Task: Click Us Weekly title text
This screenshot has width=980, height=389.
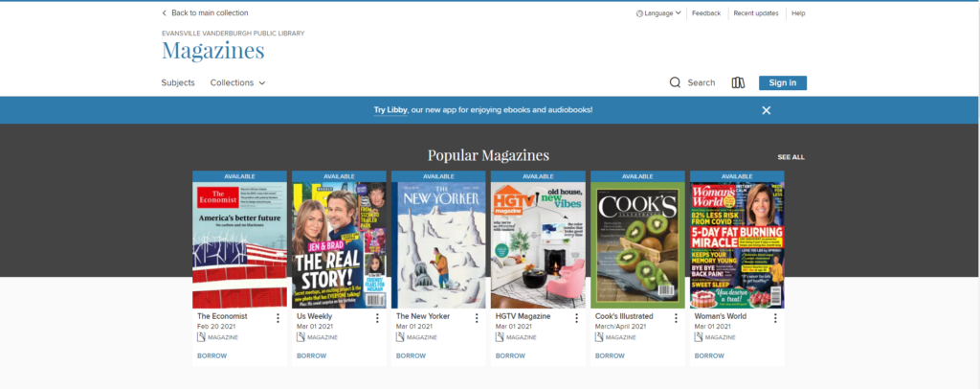Action: [314, 316]
